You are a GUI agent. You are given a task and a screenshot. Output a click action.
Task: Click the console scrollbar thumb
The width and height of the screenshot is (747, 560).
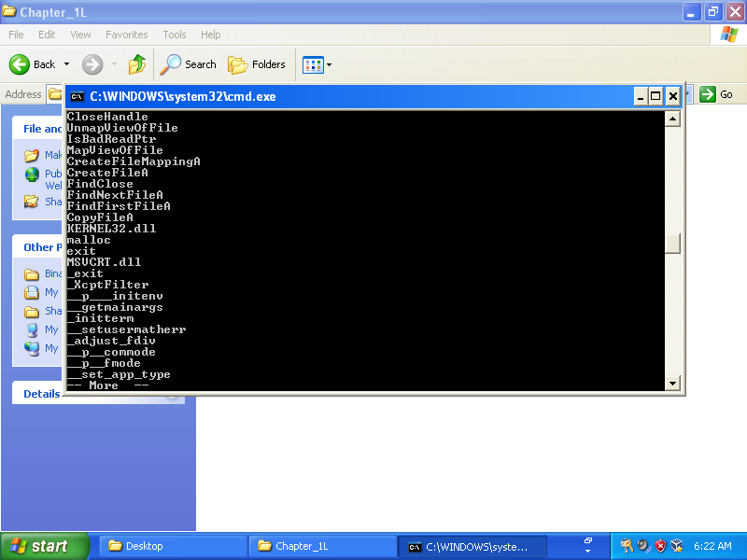click(x=672, y=243)
